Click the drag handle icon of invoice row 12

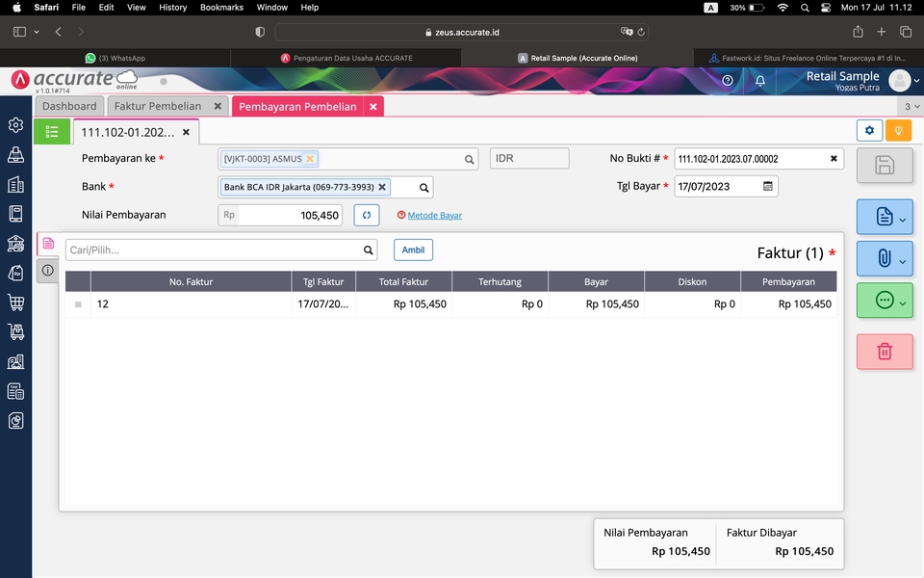click(78, 304)
